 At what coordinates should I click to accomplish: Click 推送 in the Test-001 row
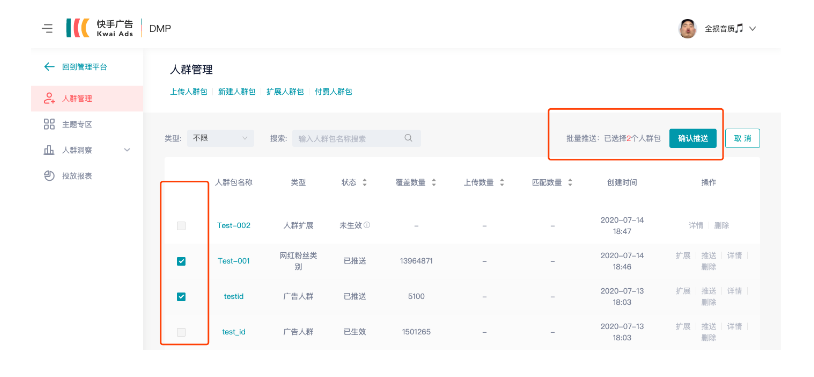coord(709,255)
